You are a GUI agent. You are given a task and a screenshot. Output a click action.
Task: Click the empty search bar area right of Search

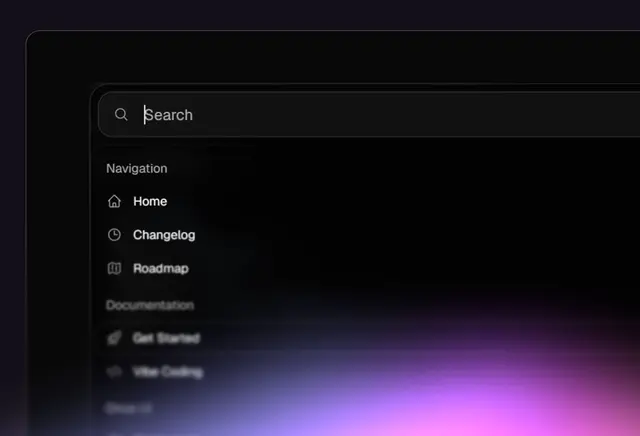pyautogui.click(x=416, y=115)
